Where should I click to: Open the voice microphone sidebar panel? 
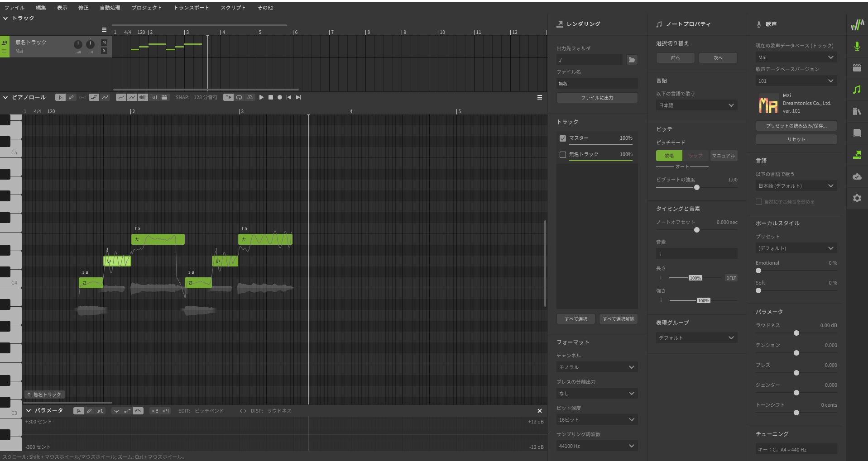pyautogui.click(x=857, y=46)
